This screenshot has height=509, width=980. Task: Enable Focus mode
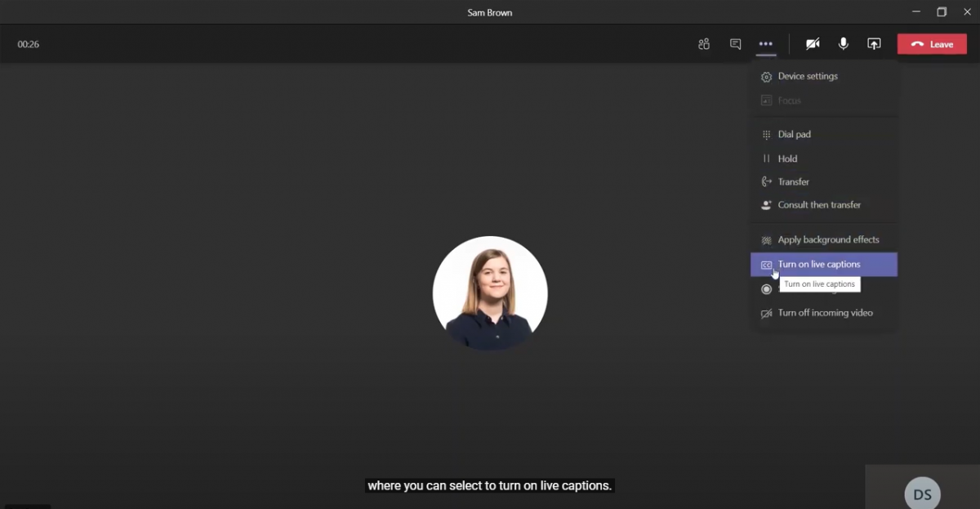tap(788, 100)
